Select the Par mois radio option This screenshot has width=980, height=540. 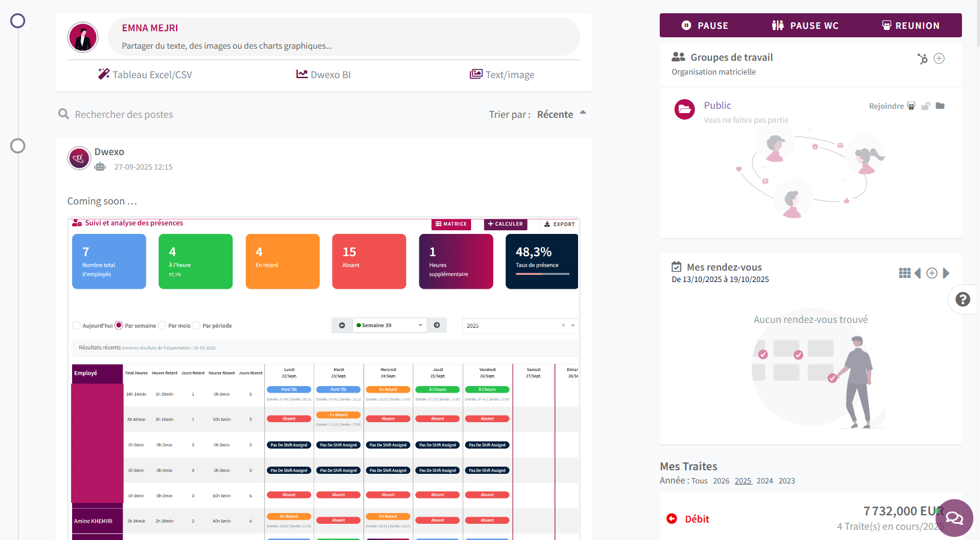(x=162, y=325)
